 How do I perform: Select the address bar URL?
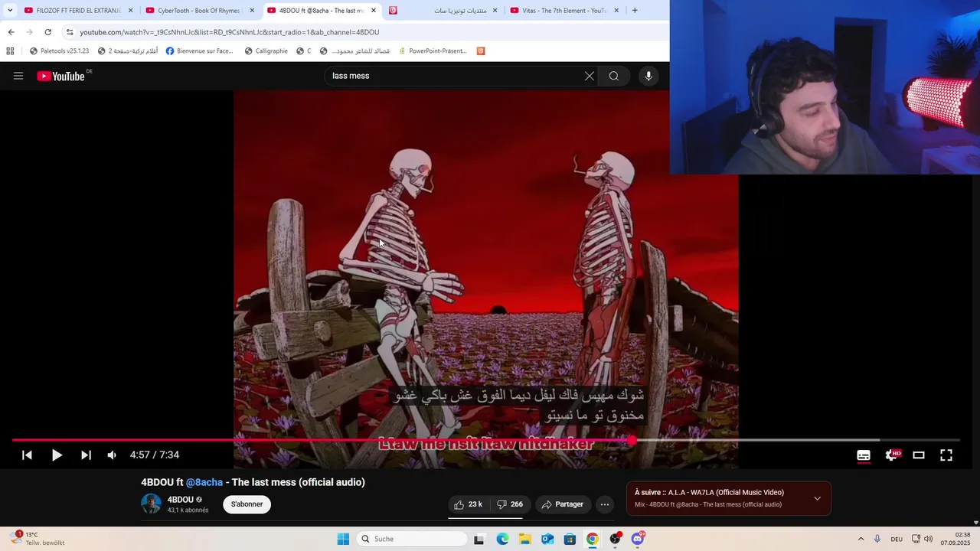[230, 32]
